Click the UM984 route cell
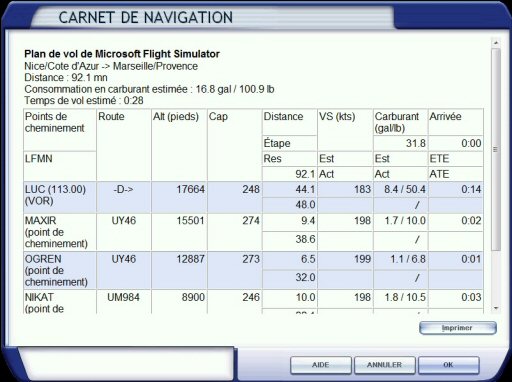The width and height of the screenshot is (512, 382). point(124,297)
